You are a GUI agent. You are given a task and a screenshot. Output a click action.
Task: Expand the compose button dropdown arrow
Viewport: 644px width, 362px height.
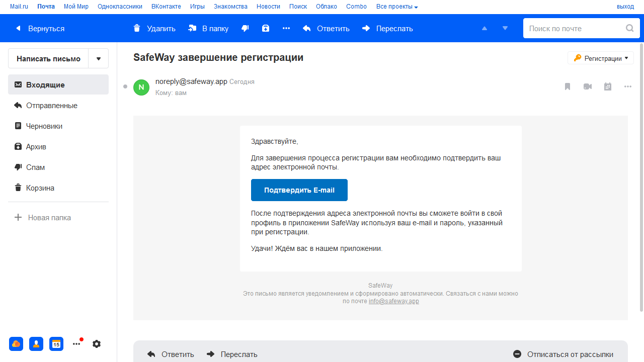(x=99, y=58)
